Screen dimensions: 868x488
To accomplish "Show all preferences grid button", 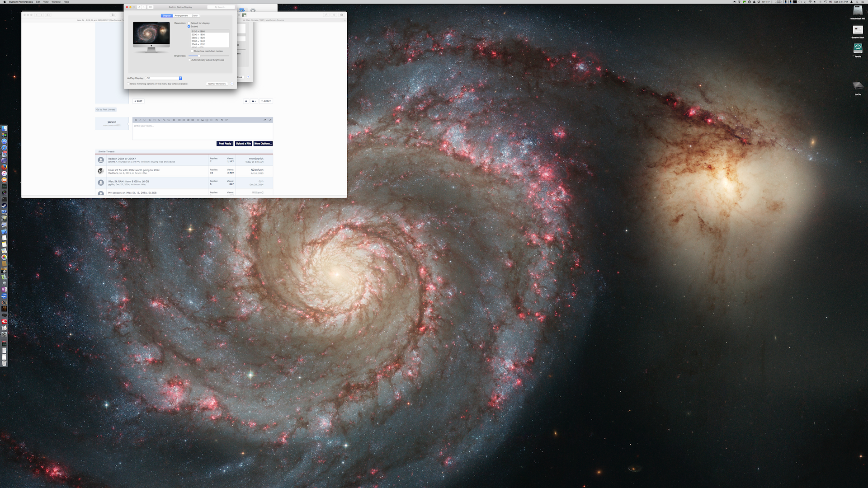I will click(151, 7).
